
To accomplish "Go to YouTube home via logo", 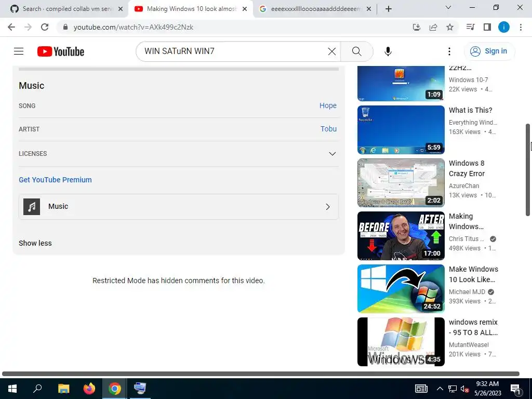I will (61, 51).
